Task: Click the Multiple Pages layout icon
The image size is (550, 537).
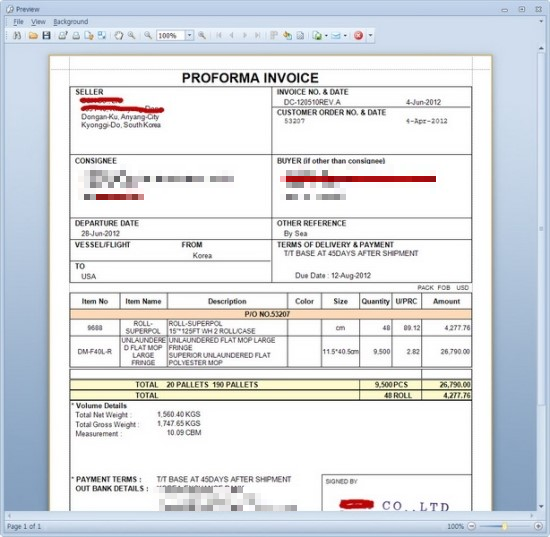Action: pyautogui.click(x=274, y=35)
